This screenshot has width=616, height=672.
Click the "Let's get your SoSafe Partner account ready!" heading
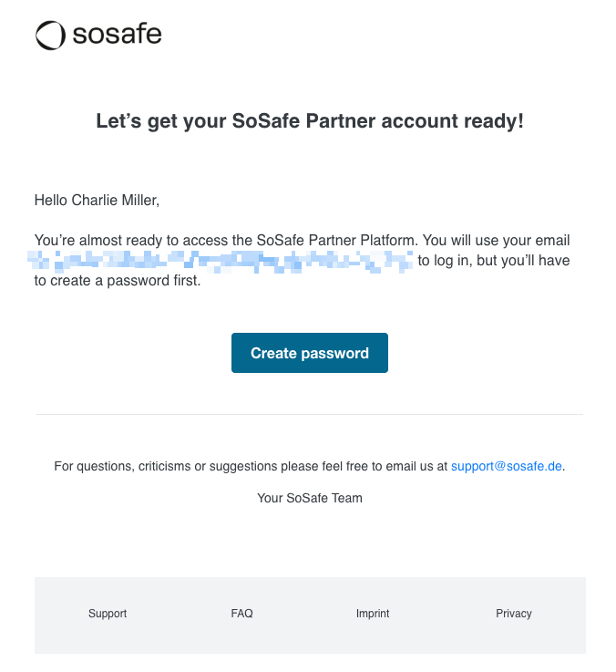(310, 121)
